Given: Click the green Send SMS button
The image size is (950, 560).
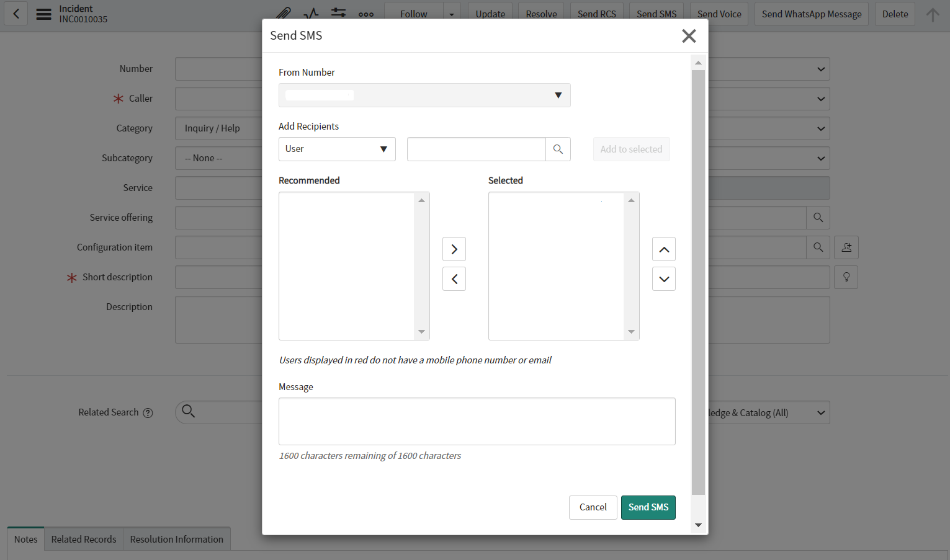Looking at the screenshot, I should (x=648, y=507).
